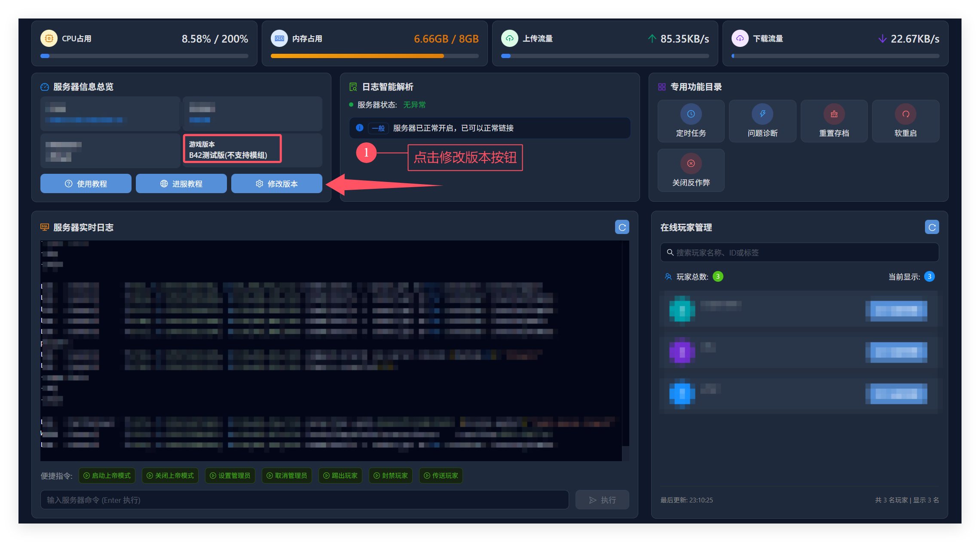
Task: Open the 进服教程 join-server tutorial
Action: coord(181,184)
